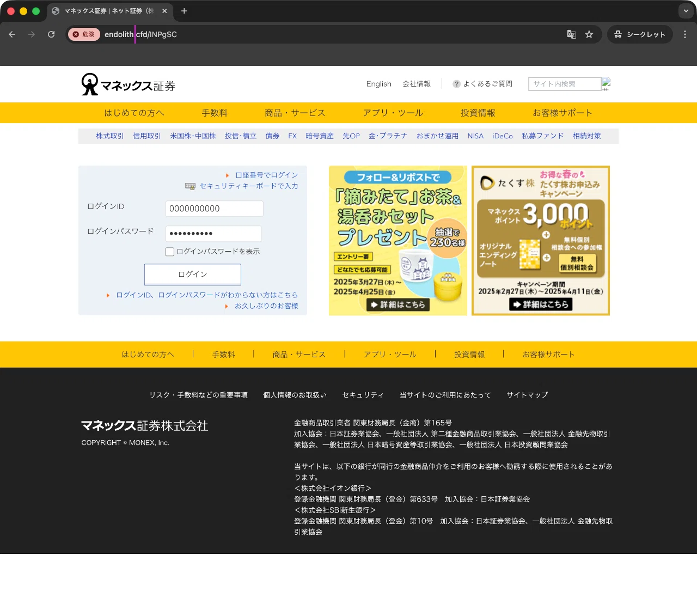Open the translate page icon in address bar
The height and width of the screenshot is (616, 697).
pyautogui.click(x=571, y=34)
